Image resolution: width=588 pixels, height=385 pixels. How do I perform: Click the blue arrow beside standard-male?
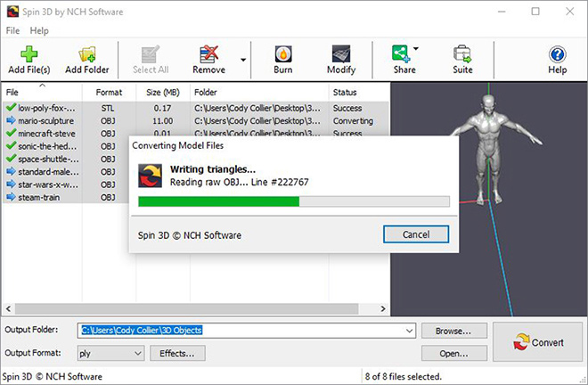(x=11, y=171)
